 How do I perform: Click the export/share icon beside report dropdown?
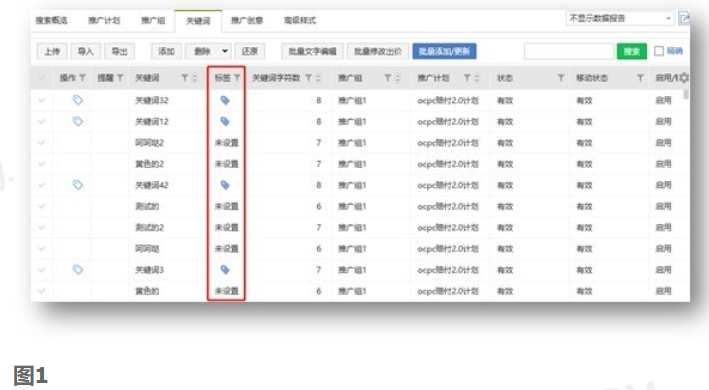[x=685, y=19]
